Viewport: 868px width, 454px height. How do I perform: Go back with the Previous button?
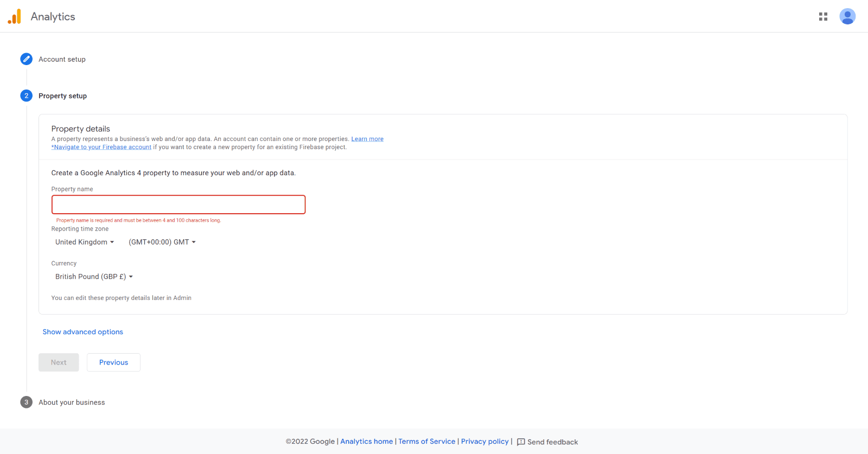click(113, 362)
